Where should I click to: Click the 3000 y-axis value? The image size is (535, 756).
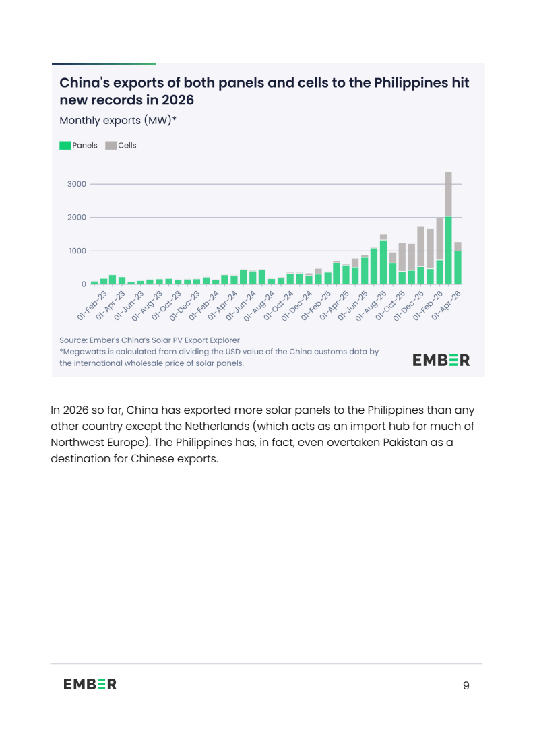[x=77, y=184]
